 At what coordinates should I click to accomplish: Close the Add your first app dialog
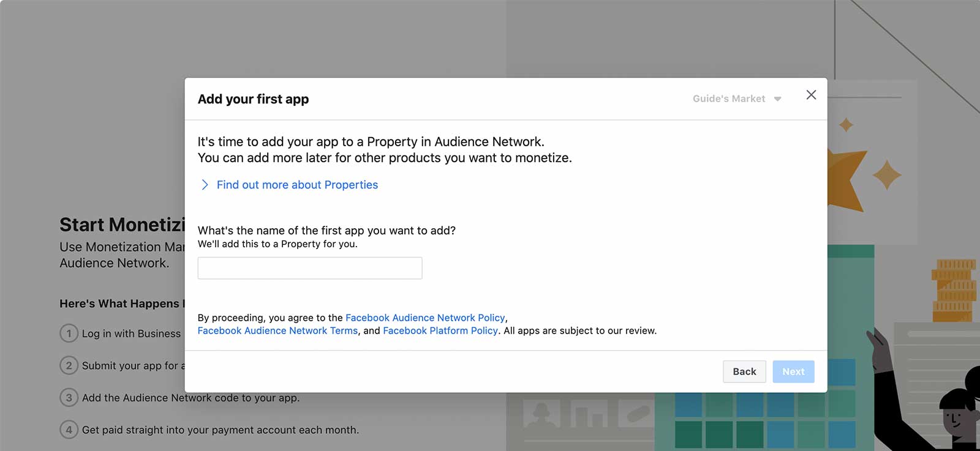(x=811, y=95)
